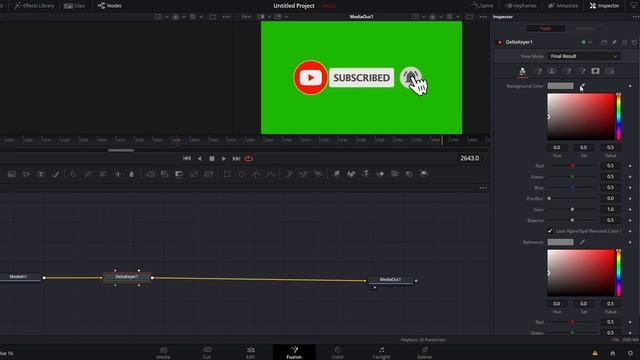The image size is (640, 360).
Task: Open the Mask tab of DeltaKeyer
Action: point(596,71)
